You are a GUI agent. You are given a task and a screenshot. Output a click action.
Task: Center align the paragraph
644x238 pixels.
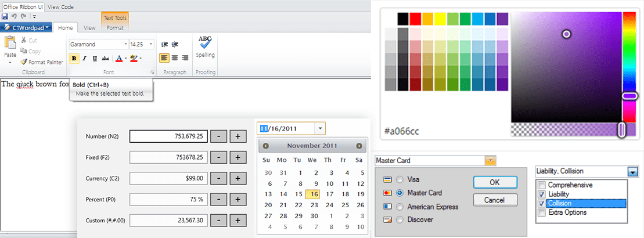pos(175,57)
